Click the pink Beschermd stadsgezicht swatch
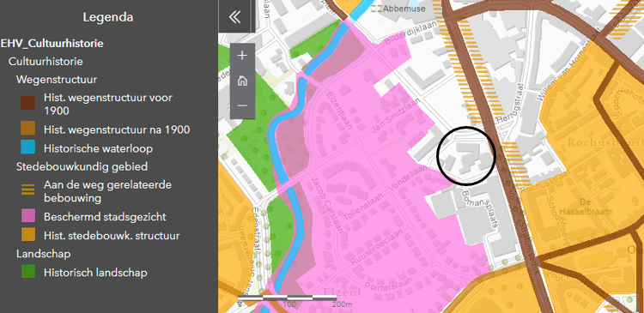 pos(28,216)
